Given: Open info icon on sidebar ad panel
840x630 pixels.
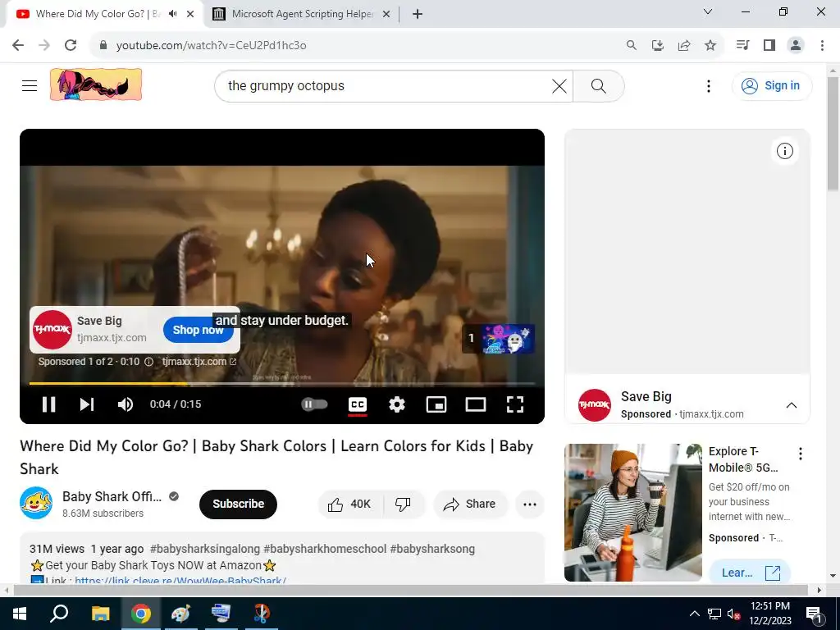Looking at the screenshot, I should [x=785, y=151].
